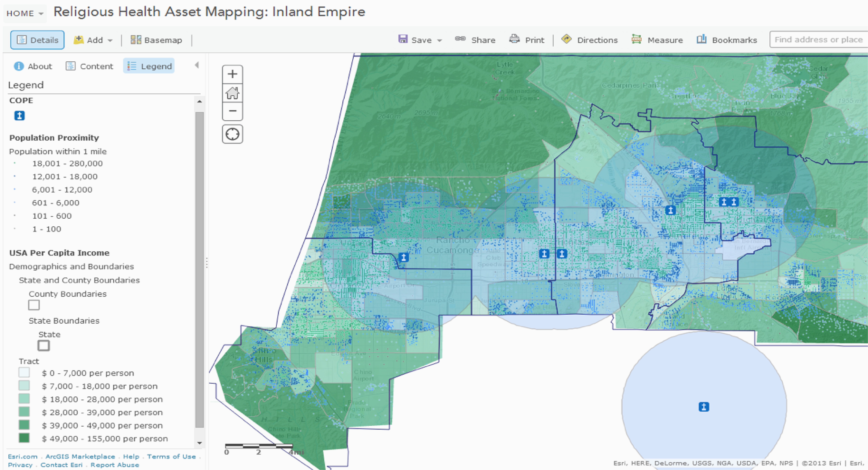Screen dimensions: 868x470
Task: Click the 12,001 - 18,000 population legend entry
Action: [x=65, y=177]
